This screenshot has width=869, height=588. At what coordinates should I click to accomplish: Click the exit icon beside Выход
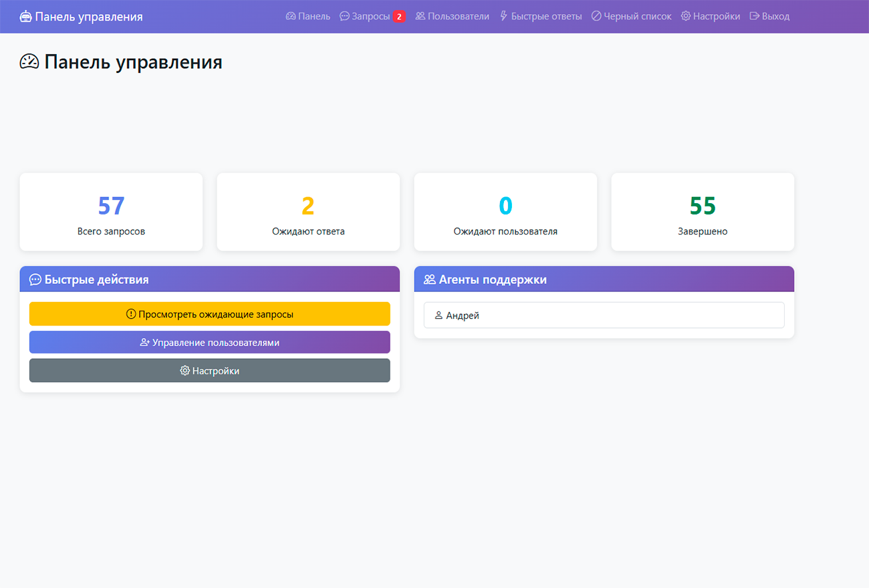point(755,16)
